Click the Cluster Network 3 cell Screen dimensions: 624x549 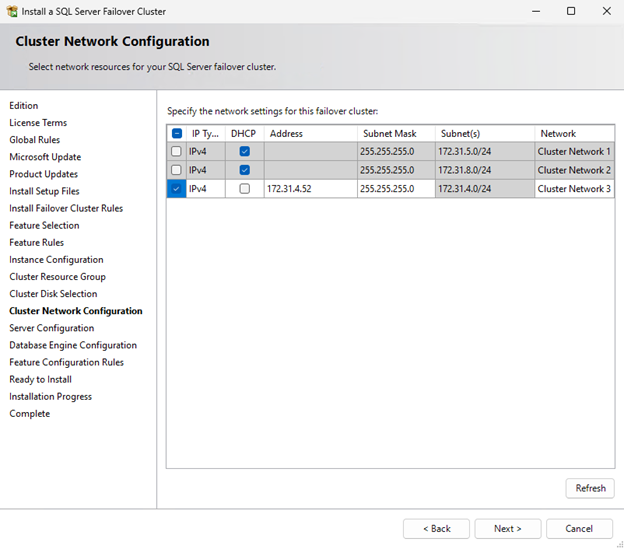click(x=574, y=189)
